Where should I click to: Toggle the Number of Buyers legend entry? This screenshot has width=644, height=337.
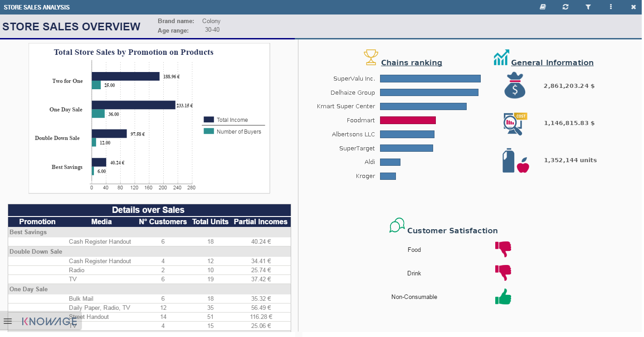click(233, 131)
